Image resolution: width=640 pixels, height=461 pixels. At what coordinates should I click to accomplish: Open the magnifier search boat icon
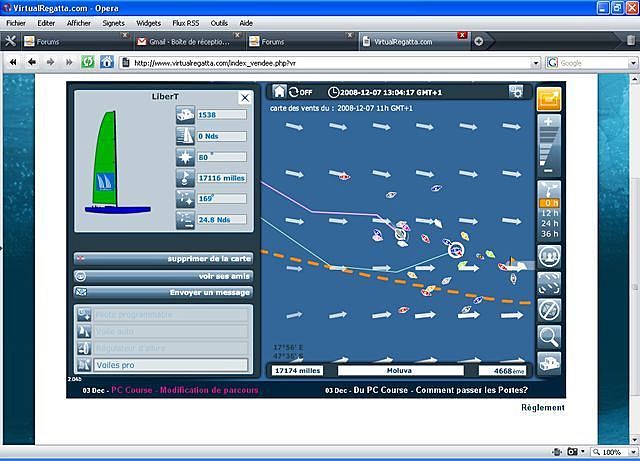pyautogui.click(x=549, y=337)
